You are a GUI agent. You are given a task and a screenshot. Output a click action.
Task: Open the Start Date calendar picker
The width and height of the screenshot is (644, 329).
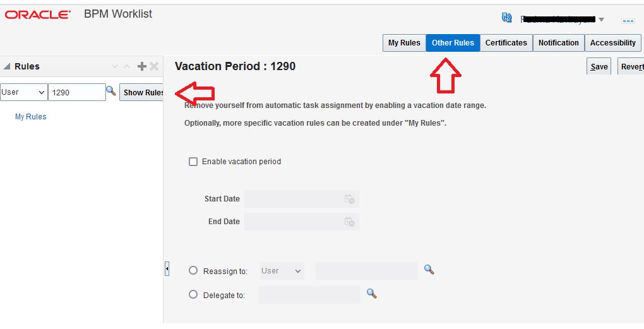(350, 199)
